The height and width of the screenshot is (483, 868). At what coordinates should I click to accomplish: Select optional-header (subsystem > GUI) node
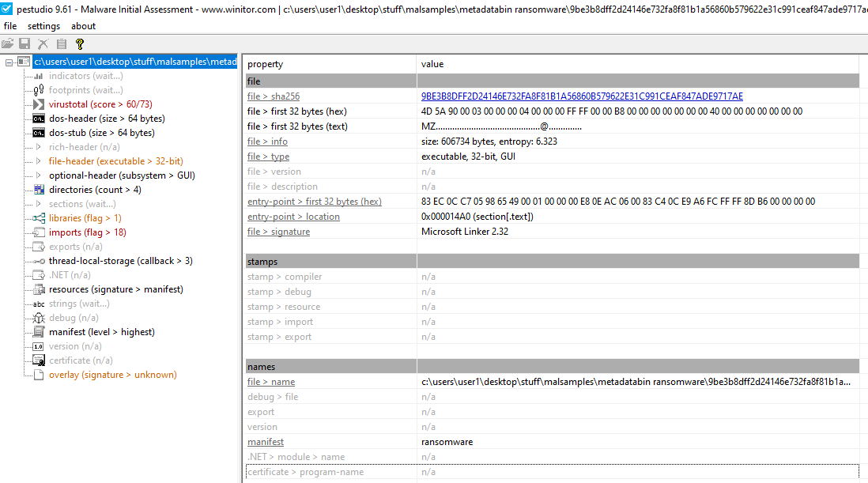[122, 175]
